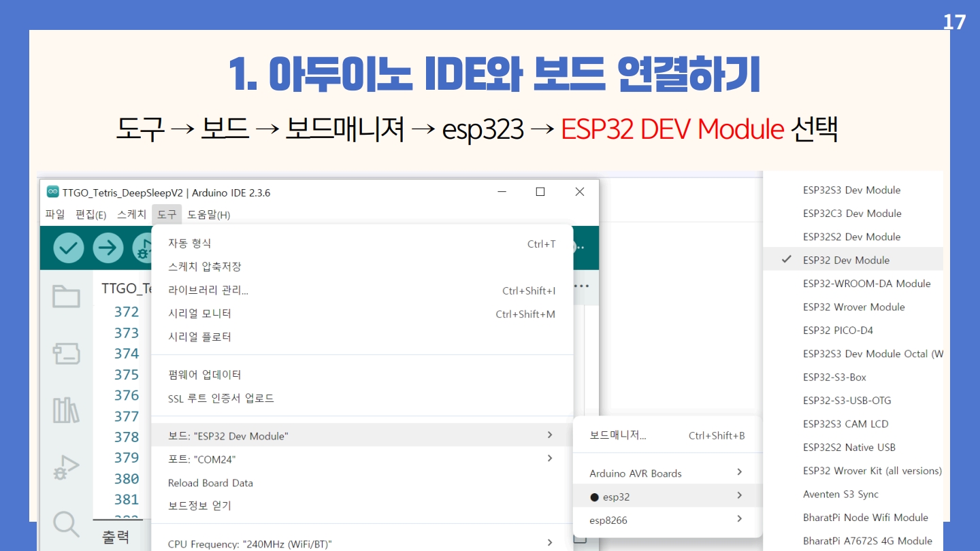Viewport: 980px width, 551px height.
Task: Choose ESP32S2 Native USB board
Action: [853, 447]
